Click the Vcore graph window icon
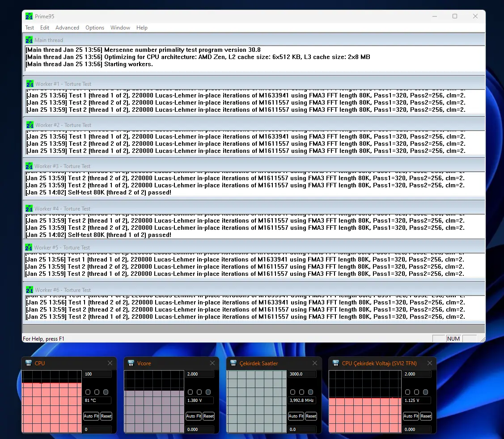Screen dimensions: 504x439 [x=131, y=363]
